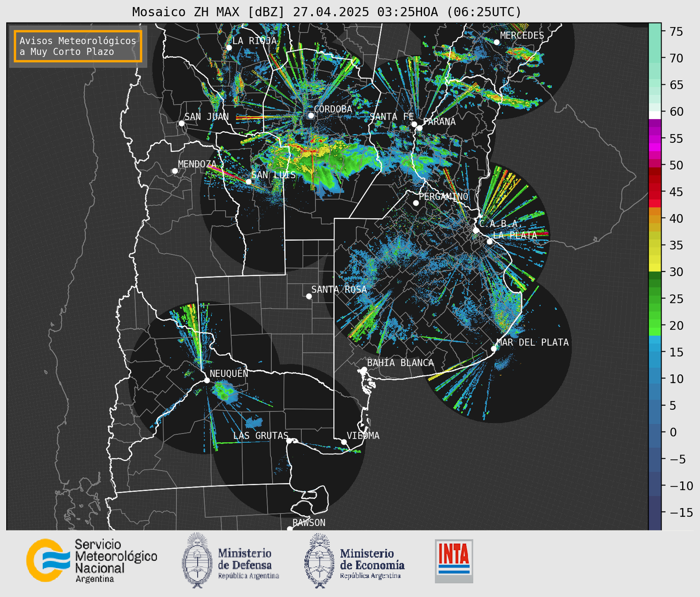The height and width of the screenshot is (597, 700).
Task: Select the Bahía Blanca city marker
Action: [x=364, y=369]
